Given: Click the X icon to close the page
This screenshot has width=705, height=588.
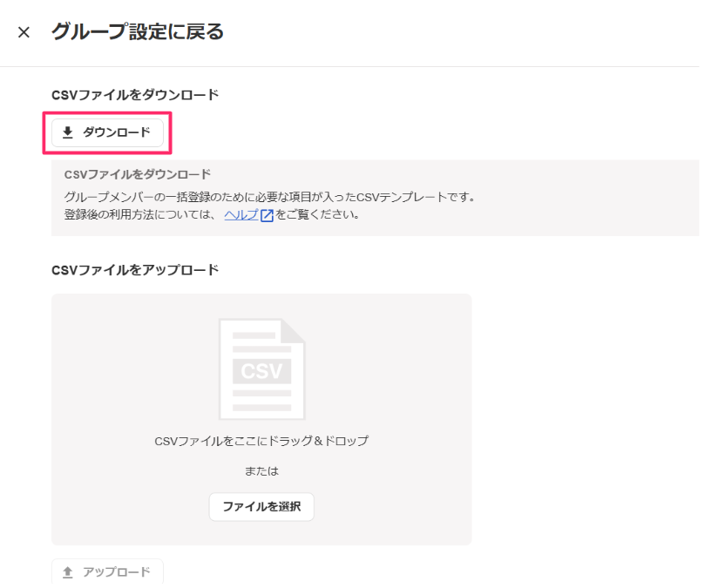Looking at the screenshot, I should (24, 32).
